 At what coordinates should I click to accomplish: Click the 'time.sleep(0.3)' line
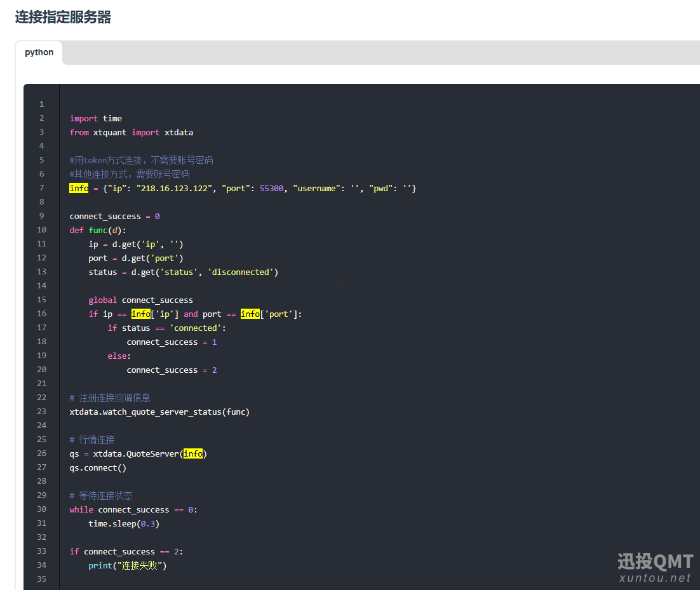(x=124, y=523)
